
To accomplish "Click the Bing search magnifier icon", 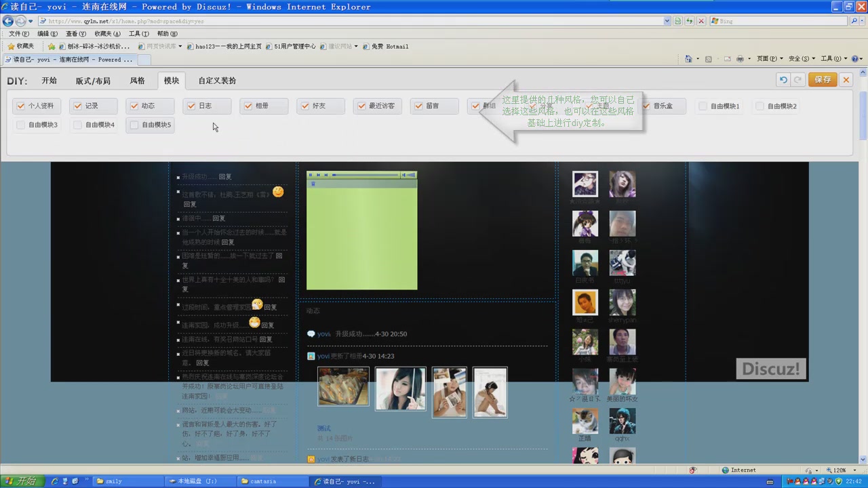I will [854, 21].
